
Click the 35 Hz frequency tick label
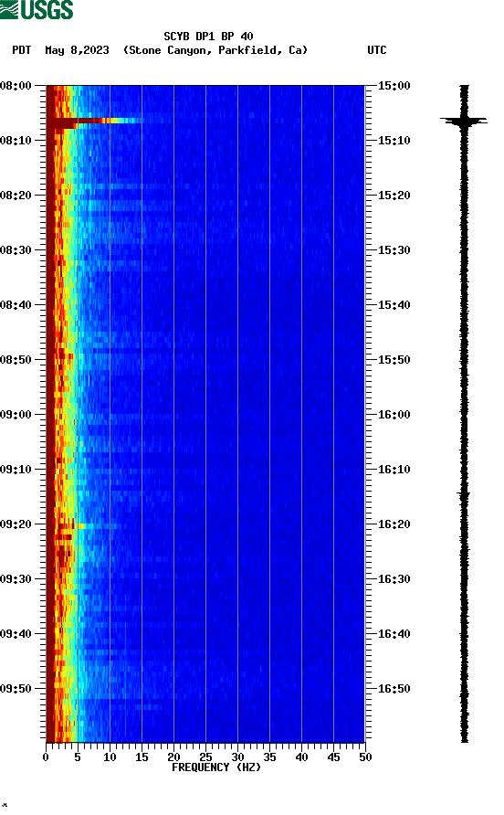pos(269,757)
